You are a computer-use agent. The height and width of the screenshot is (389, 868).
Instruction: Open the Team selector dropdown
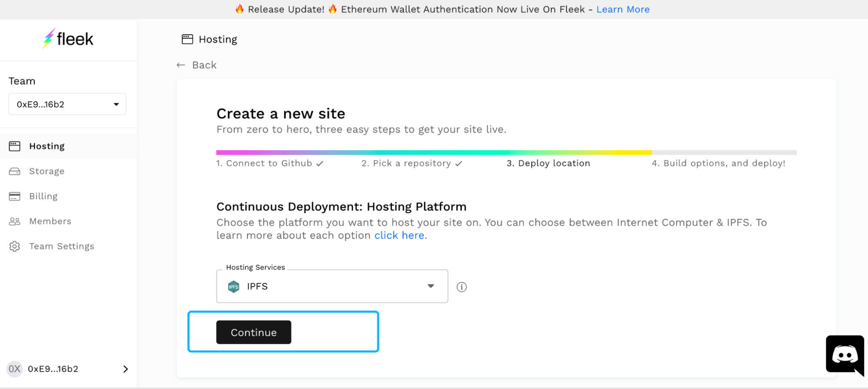[x=67, y=104]
